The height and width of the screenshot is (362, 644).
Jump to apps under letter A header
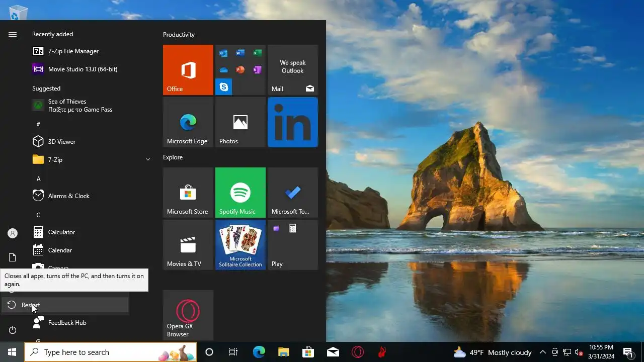coord(38,178)
